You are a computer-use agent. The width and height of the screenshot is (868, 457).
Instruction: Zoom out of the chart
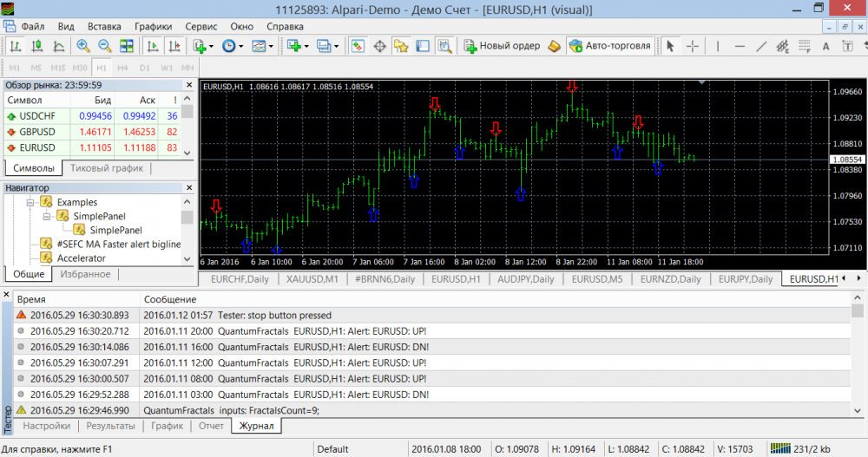point(105,46)
